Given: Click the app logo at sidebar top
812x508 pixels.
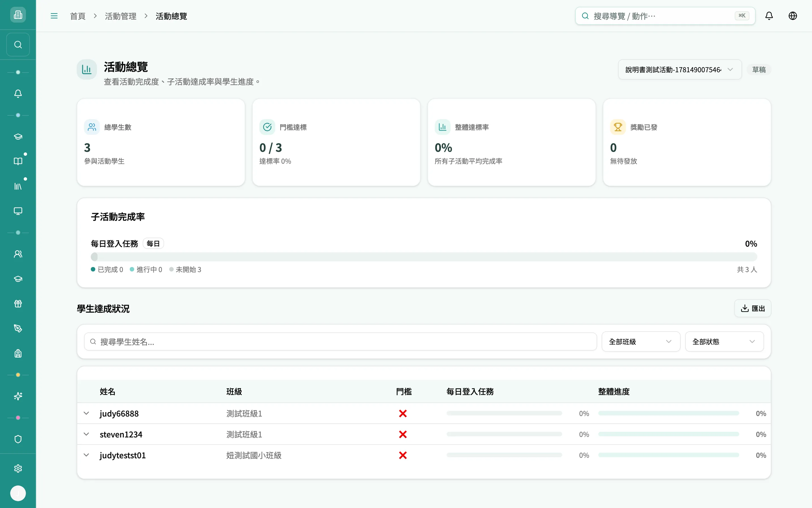Looking at the screenshot, I should tap(18, 15).
